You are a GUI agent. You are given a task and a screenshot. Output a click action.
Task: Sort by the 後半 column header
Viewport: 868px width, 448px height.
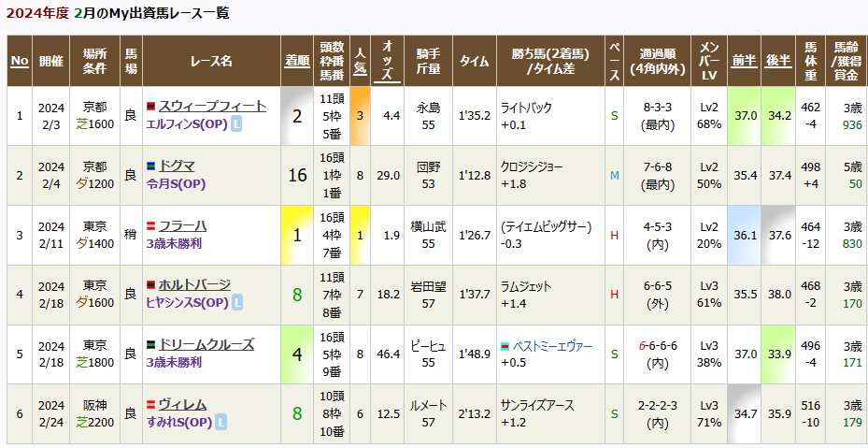(x=778, y=62)
